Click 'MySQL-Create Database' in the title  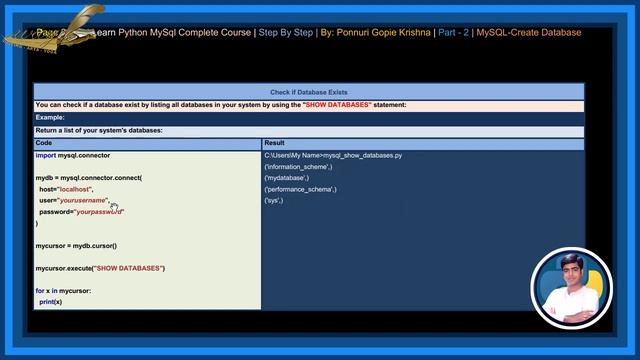pos(529,33)
